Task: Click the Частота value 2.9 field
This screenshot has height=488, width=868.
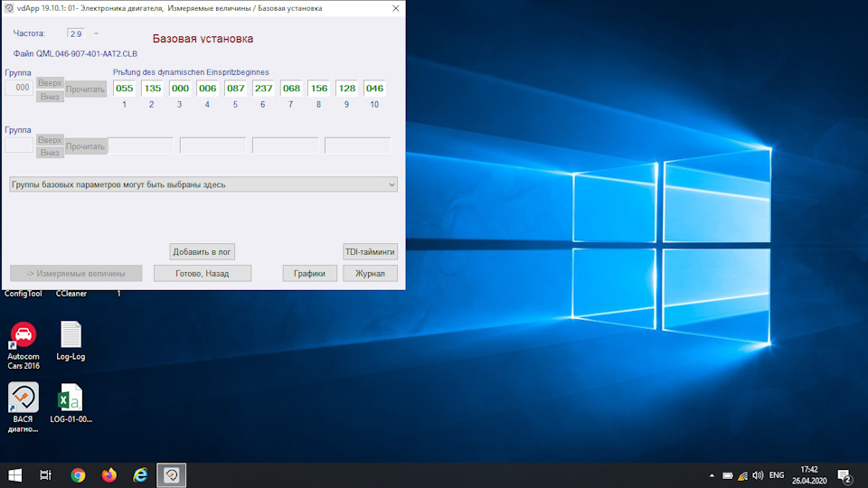Action: point(76,33)
